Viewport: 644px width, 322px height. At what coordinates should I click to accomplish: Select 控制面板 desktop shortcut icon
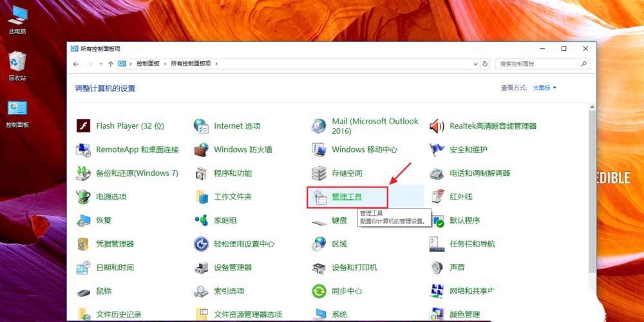point(17,114)
